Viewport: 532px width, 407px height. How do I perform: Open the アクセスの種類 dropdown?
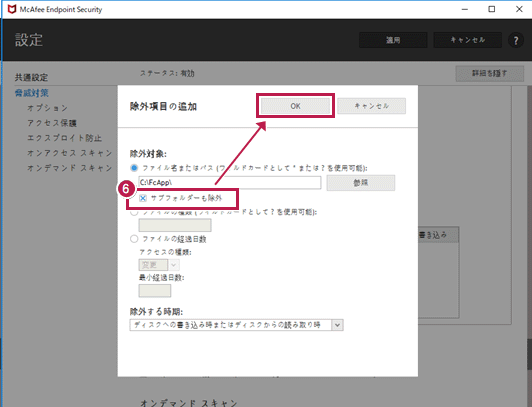point(159,265)
